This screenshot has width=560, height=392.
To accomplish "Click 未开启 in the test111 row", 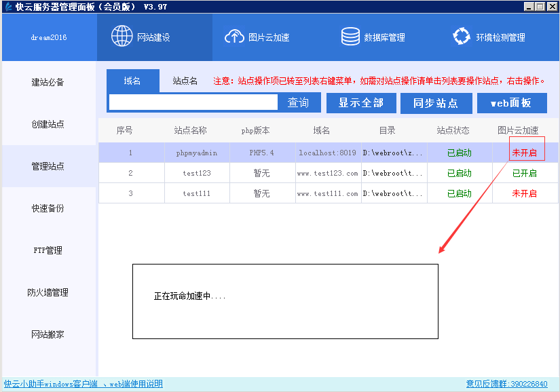I will (x=524, y=194).
